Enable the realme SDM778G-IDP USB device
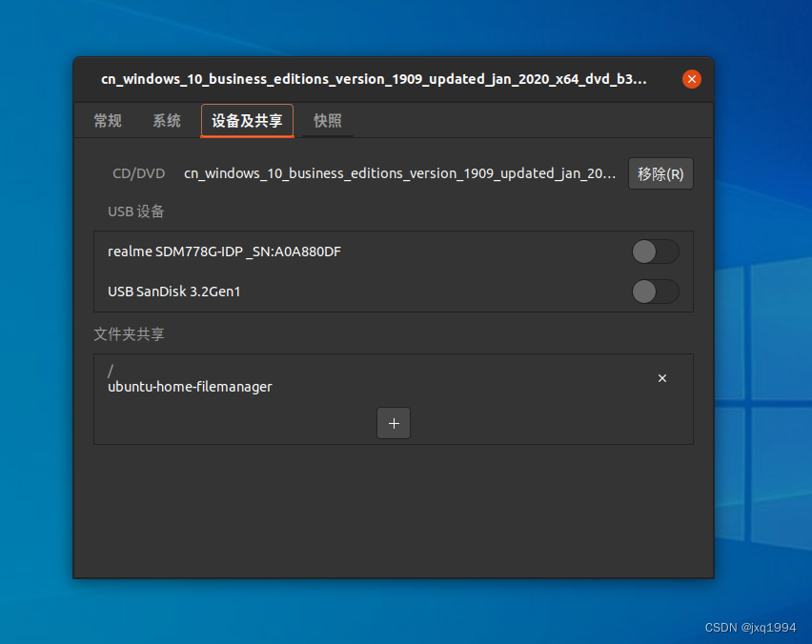Screen dimensions: 812x644 (x=655, y=252)
